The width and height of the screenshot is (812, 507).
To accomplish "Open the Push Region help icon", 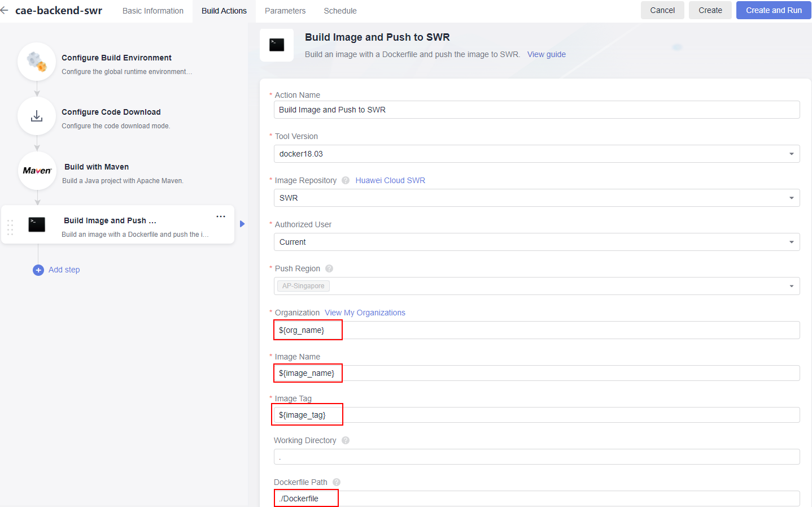I will point(329,268).
